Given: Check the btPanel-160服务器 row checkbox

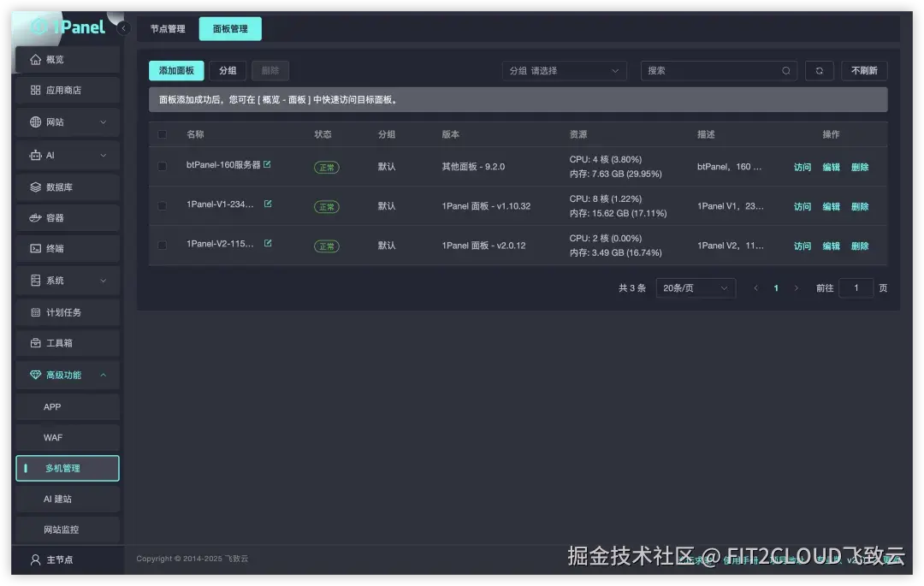Looking at the screenshot, I should pos(162,167).
